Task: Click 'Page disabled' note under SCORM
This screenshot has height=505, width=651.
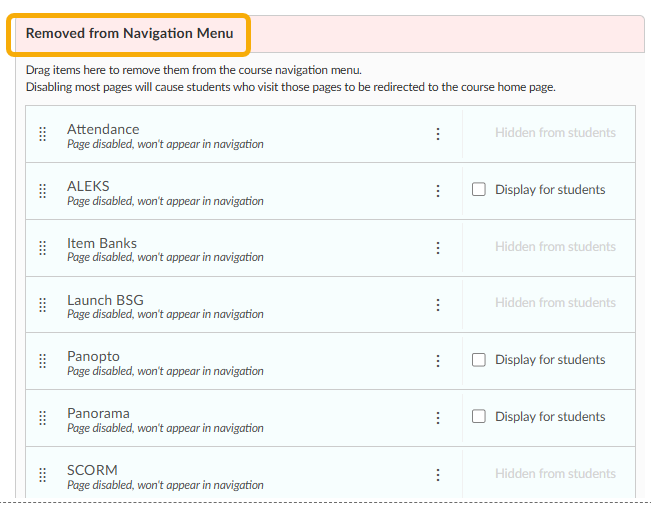Action: coord(165,485)
